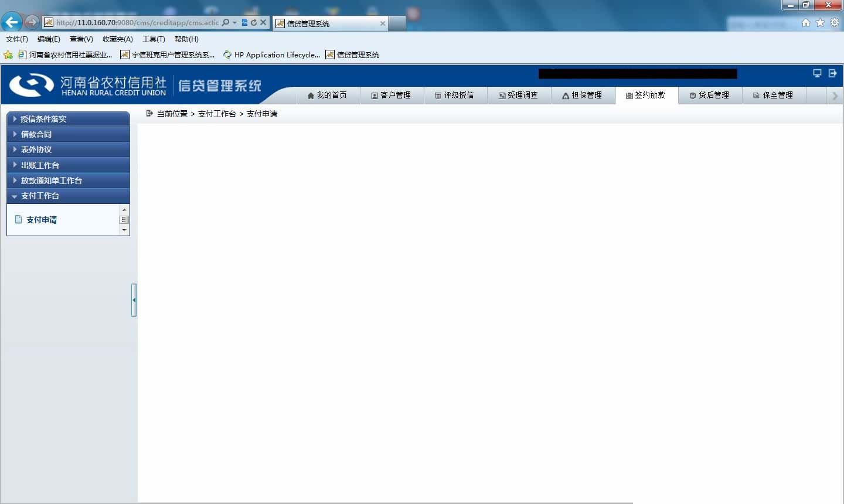Click the add-to-favorites-bar star icon
Image resolution: width=844 pixels, height=504 pixels.
point(8,55)
